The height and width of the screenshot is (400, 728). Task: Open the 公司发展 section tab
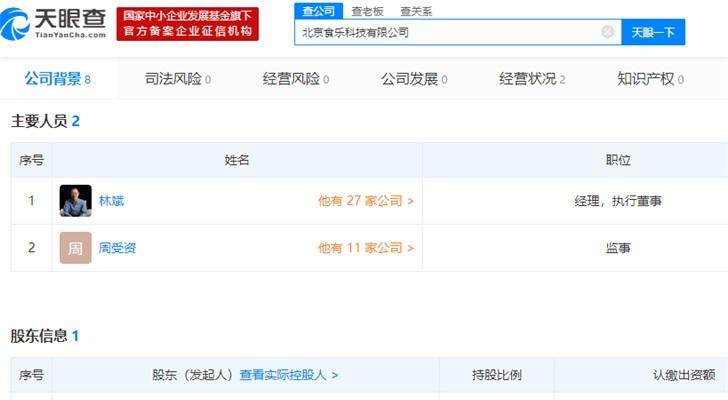click(x=414, y=79)
